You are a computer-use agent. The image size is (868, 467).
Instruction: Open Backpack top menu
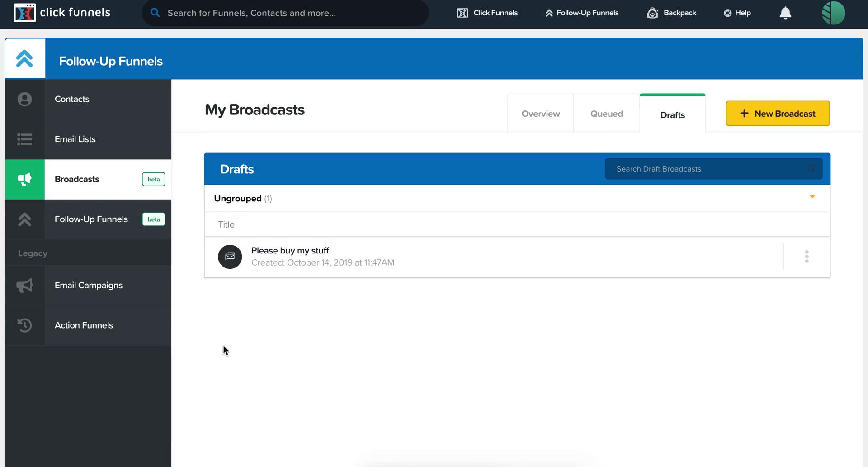click(672, 13)
